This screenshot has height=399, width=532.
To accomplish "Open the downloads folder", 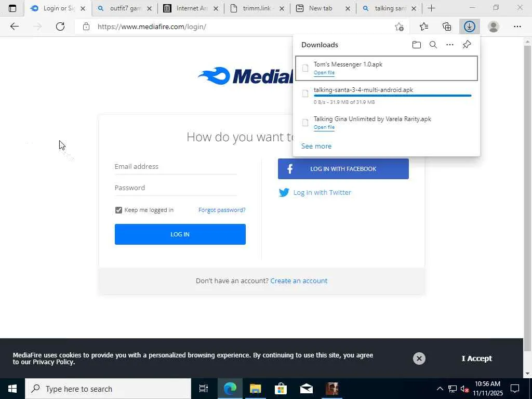I will (x=417, y=45).
